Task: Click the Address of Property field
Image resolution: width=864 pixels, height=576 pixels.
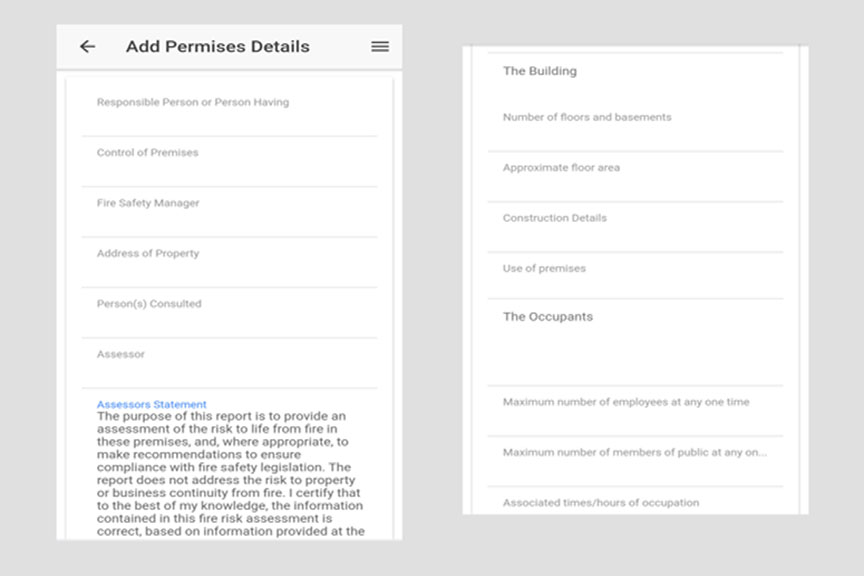Action: (229, 261)
